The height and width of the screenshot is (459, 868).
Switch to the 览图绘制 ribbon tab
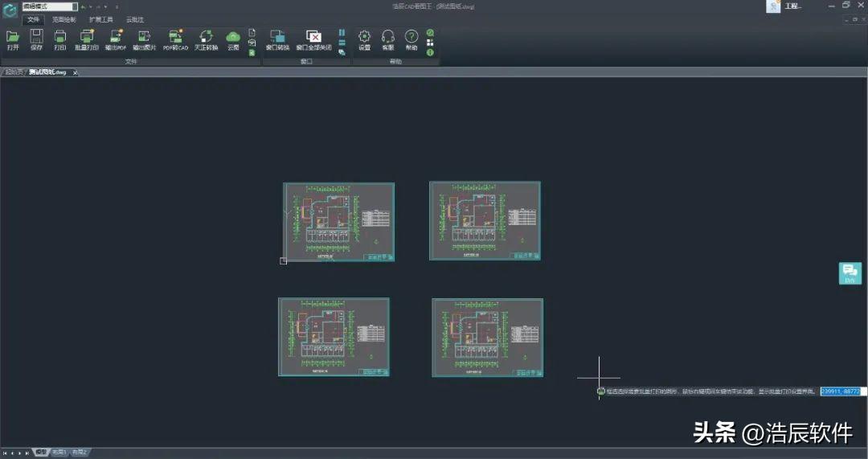click(x=64, y=18)
